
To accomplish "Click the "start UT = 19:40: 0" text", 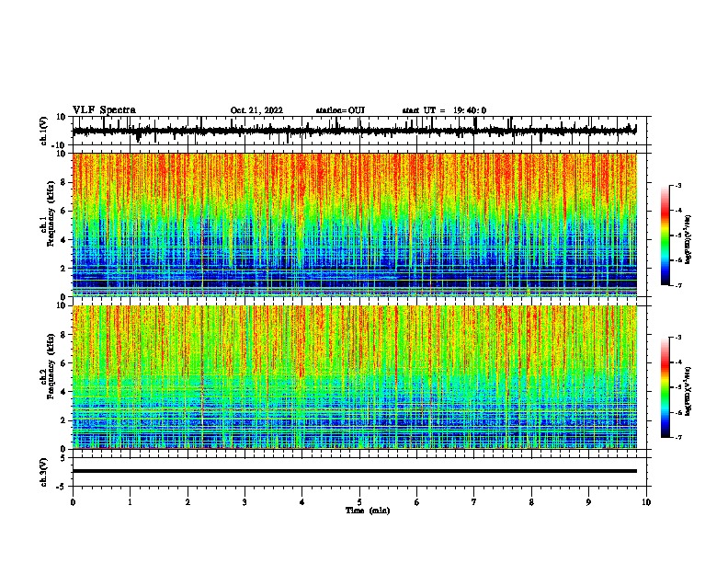I will [444, 110].
